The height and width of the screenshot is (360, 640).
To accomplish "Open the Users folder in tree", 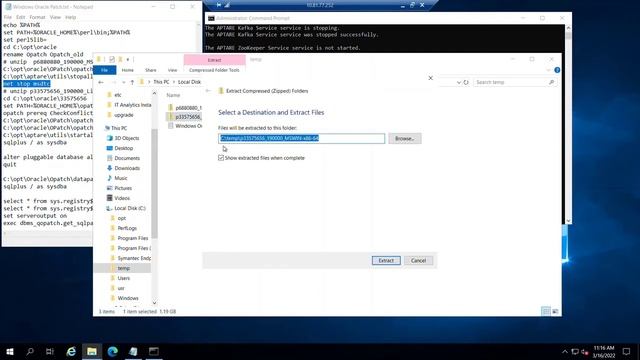I will [124, 278].
